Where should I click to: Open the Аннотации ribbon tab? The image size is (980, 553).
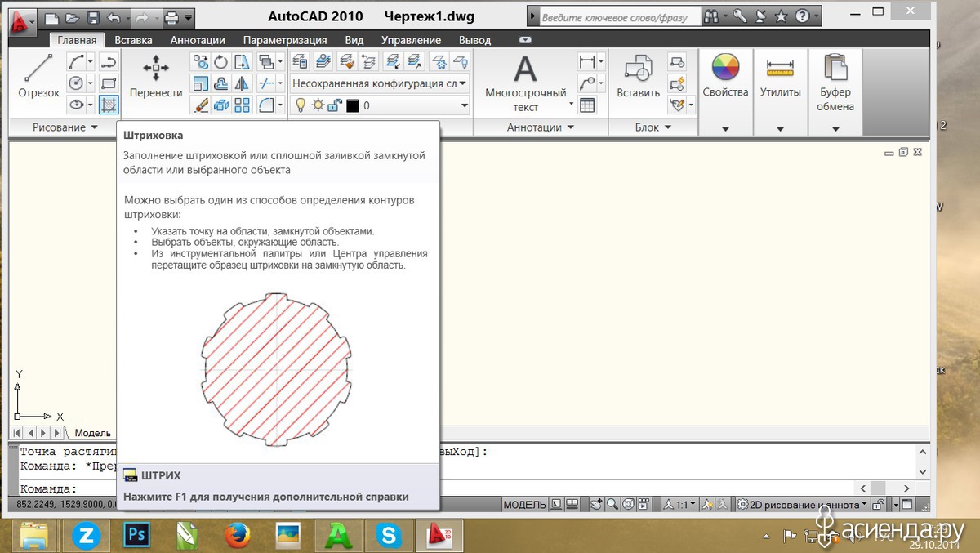198,40
